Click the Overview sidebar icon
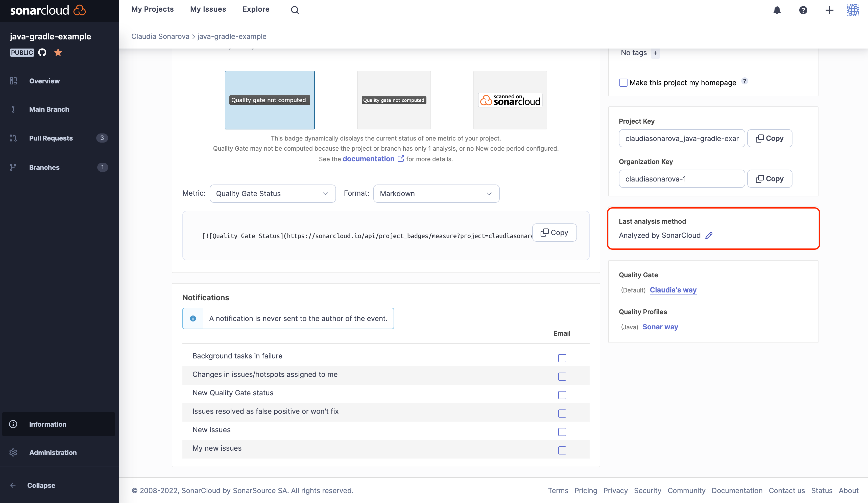The height and width of the screenshot is (503, 868). 13,81
